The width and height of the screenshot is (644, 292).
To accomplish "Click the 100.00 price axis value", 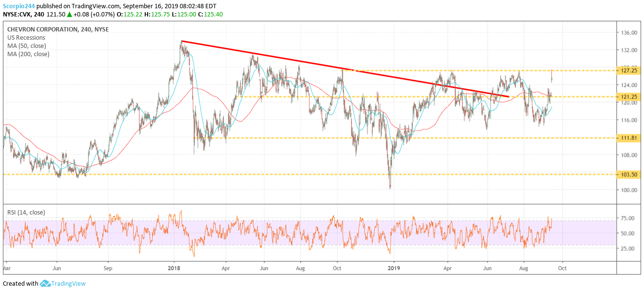I will (629, 190).
